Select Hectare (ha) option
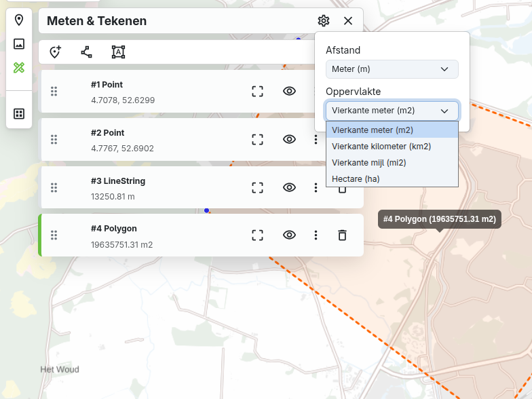 click(x=392, y=179)
